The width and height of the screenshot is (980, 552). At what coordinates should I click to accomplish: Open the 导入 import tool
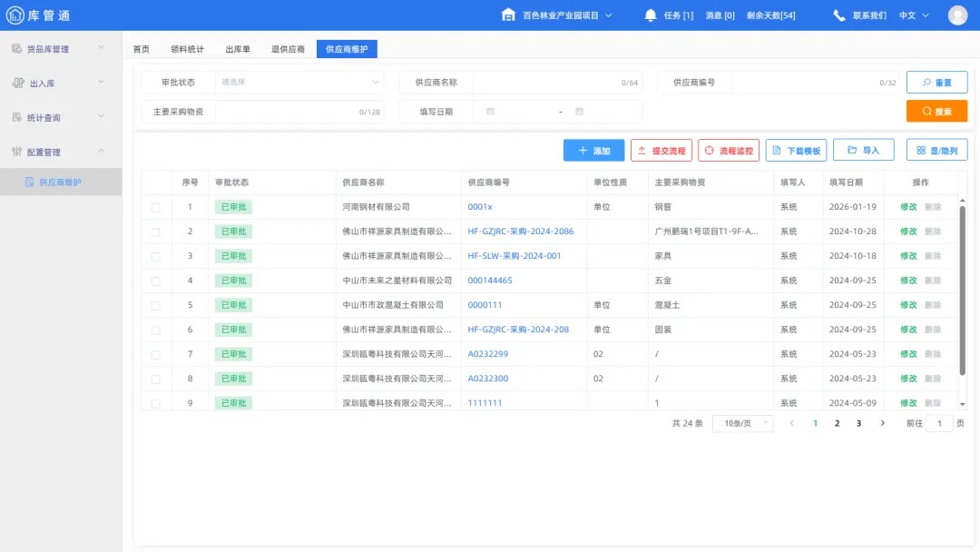862,150
